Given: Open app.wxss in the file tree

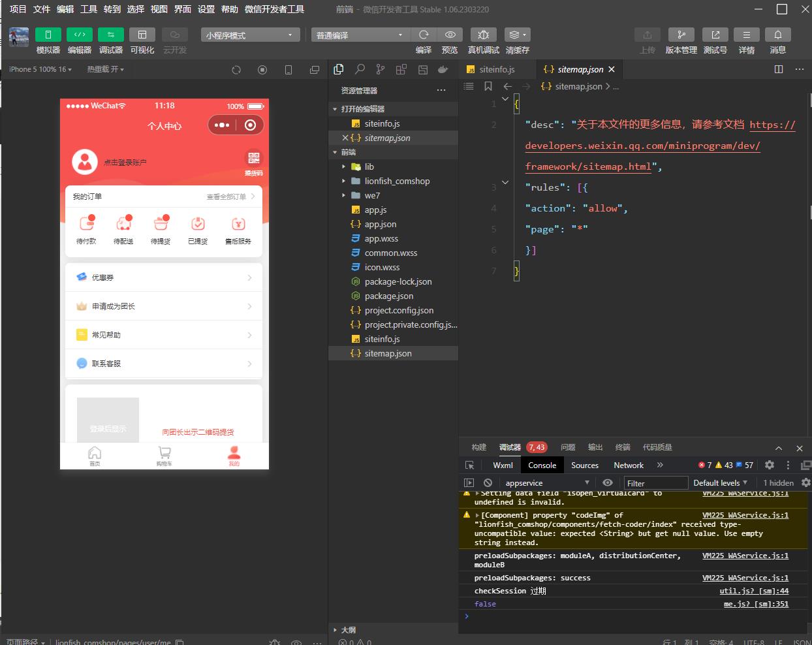Looking at the screenshot, I should (x=393, y=238).
